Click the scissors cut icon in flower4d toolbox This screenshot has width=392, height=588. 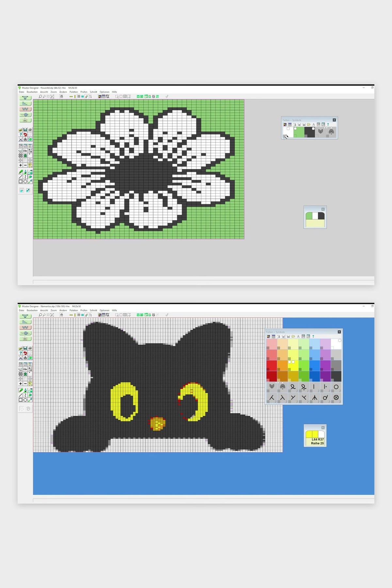21,140
